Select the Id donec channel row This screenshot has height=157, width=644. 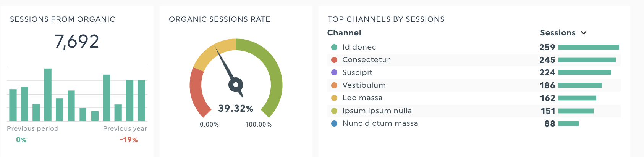click(x=474, y=47)
